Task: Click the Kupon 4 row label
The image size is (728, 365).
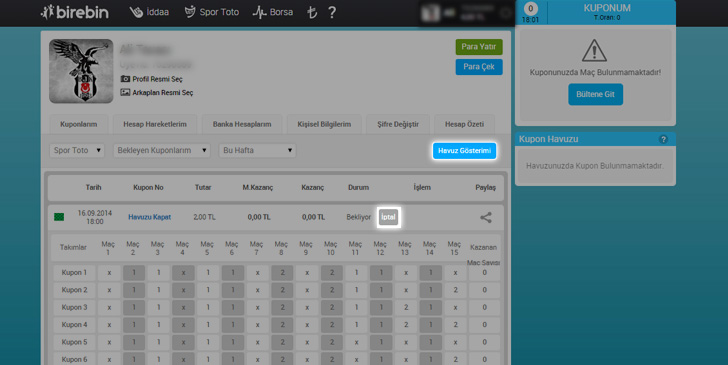Action: coord(74,325)
